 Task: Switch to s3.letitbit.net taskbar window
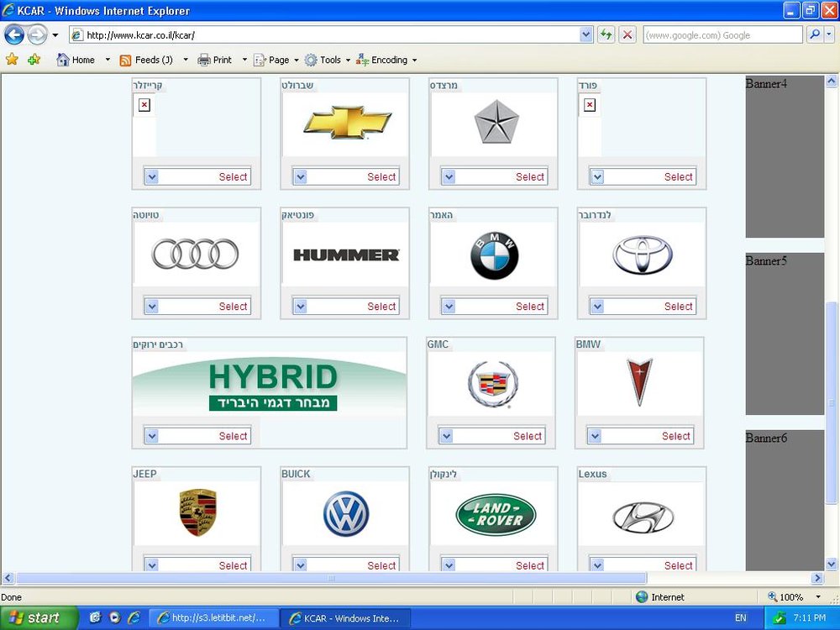pyautogui.click(x=213, y=617)
